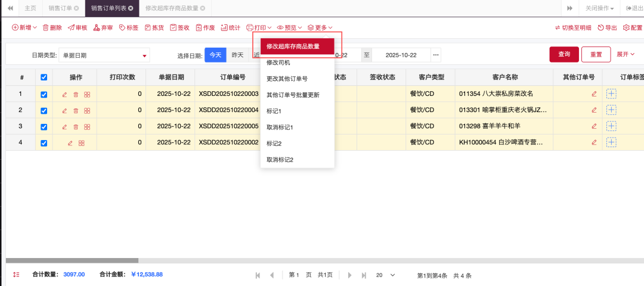The image size is (644, 286).
Task: Open the page size dropdown showing 20
Action: coord(385,275)
